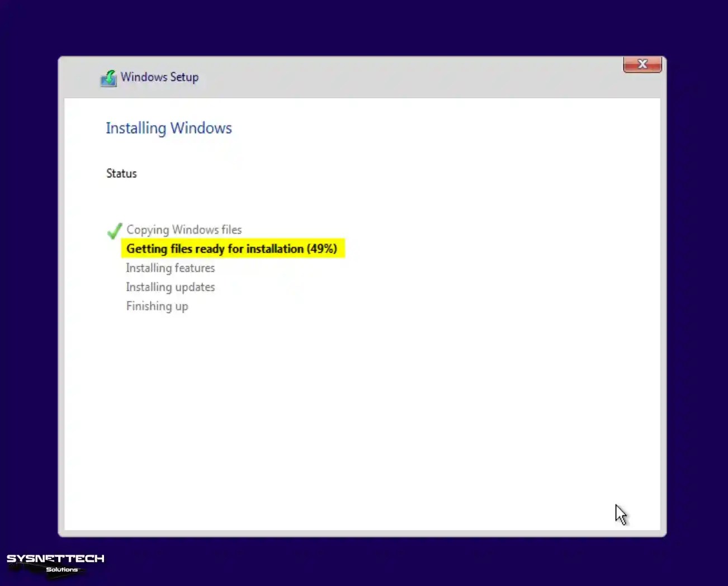Click the mouse cursor arrow graphic
728x586 pixels.
click(x=622, y=514)
